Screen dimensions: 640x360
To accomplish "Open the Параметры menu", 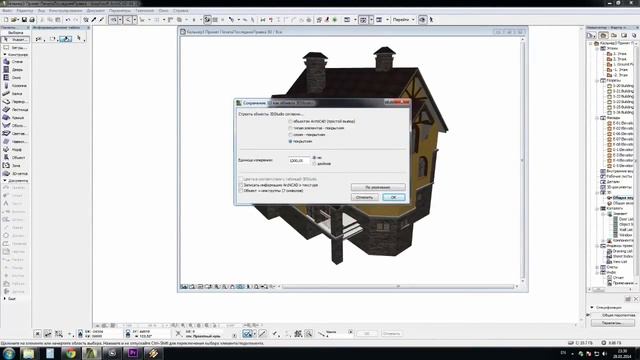I will coord(120,11).
